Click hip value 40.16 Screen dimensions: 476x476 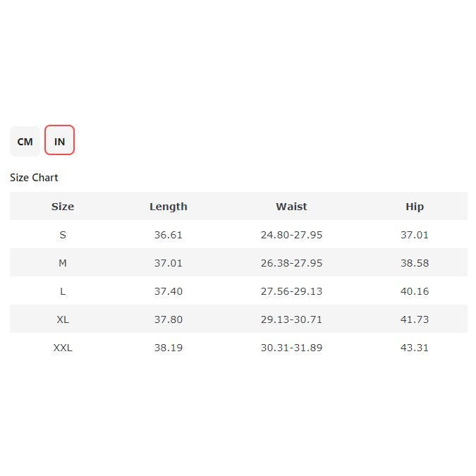point(415,291)
